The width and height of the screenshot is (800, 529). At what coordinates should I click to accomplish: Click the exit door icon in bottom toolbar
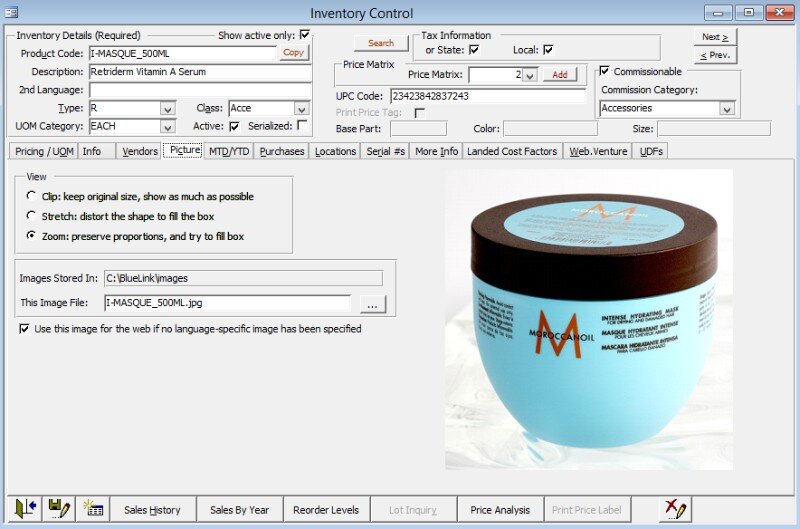25,509
